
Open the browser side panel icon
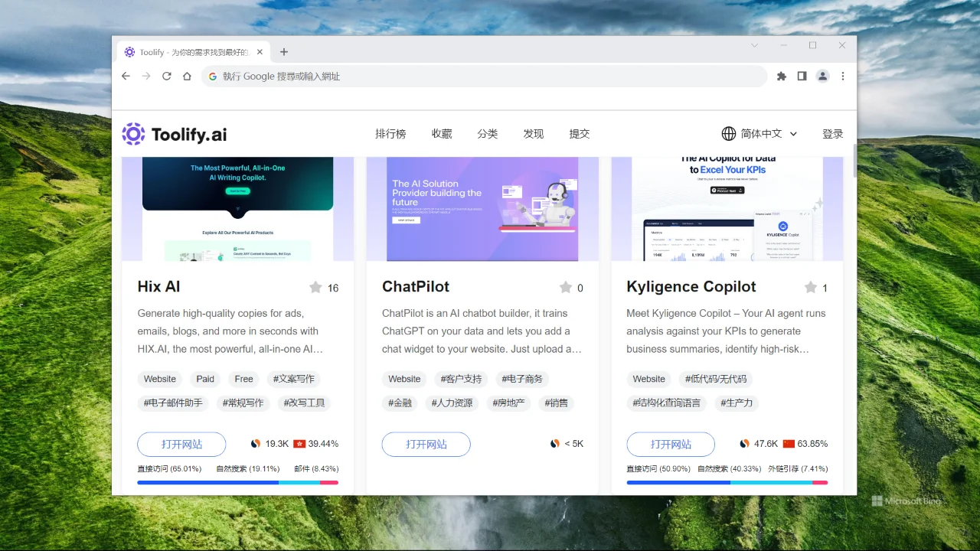802,76
